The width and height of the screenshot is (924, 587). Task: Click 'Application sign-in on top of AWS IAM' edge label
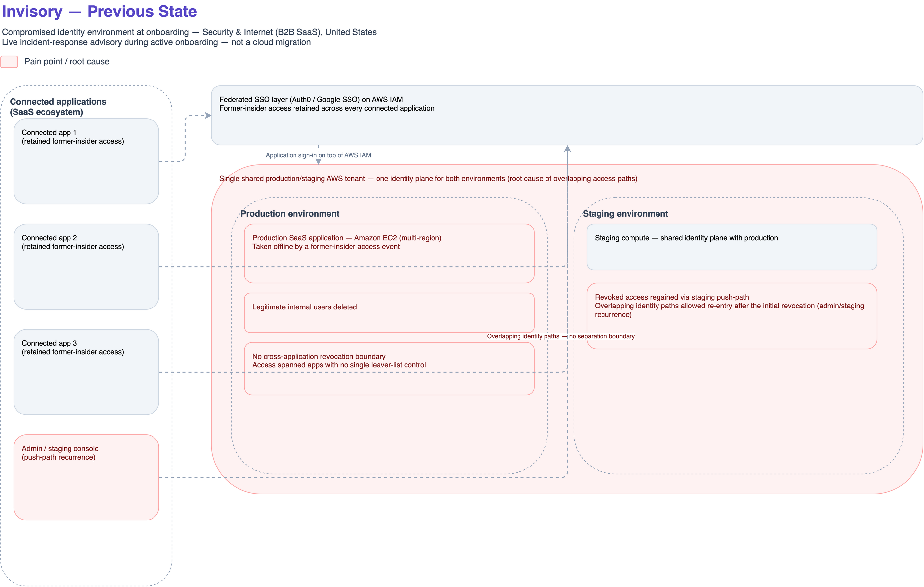319,155
